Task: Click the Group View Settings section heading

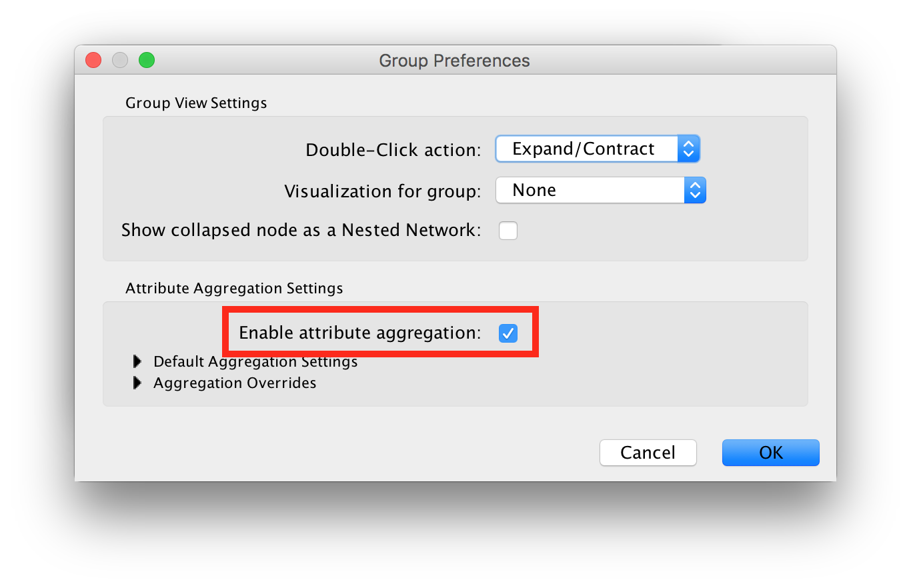Action: (196, 103)
